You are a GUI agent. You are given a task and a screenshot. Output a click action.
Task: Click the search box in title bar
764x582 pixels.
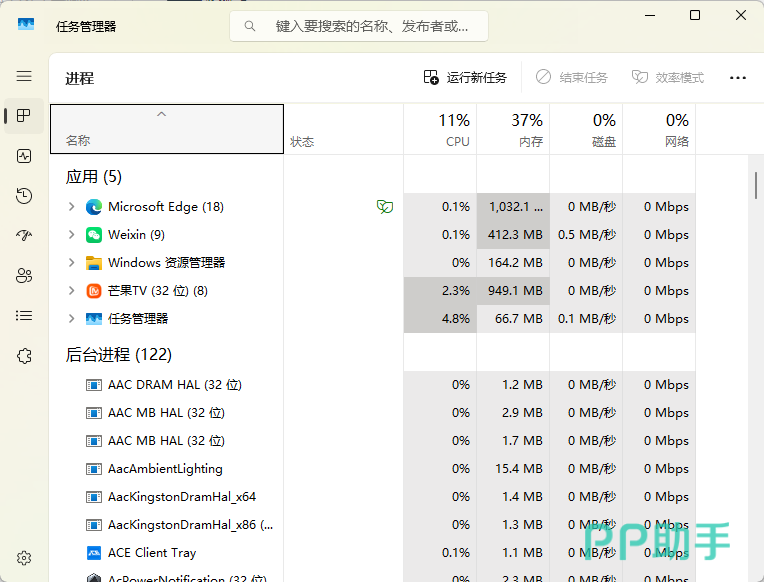point(359,26)
